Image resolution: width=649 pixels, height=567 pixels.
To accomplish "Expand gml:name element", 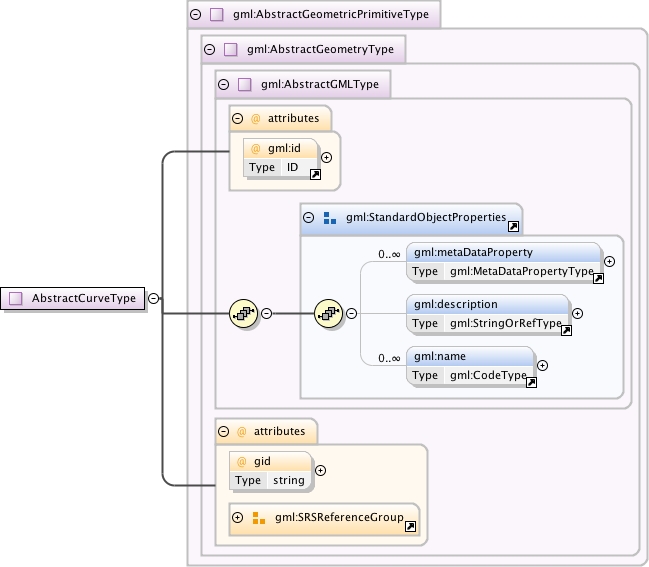I will point(542,365).
